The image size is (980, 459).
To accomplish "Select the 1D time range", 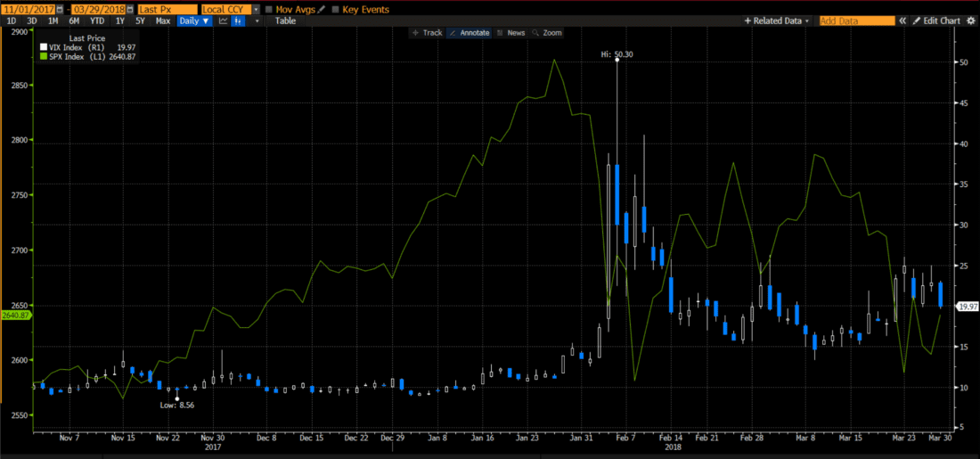I will (x=12, y=20).
